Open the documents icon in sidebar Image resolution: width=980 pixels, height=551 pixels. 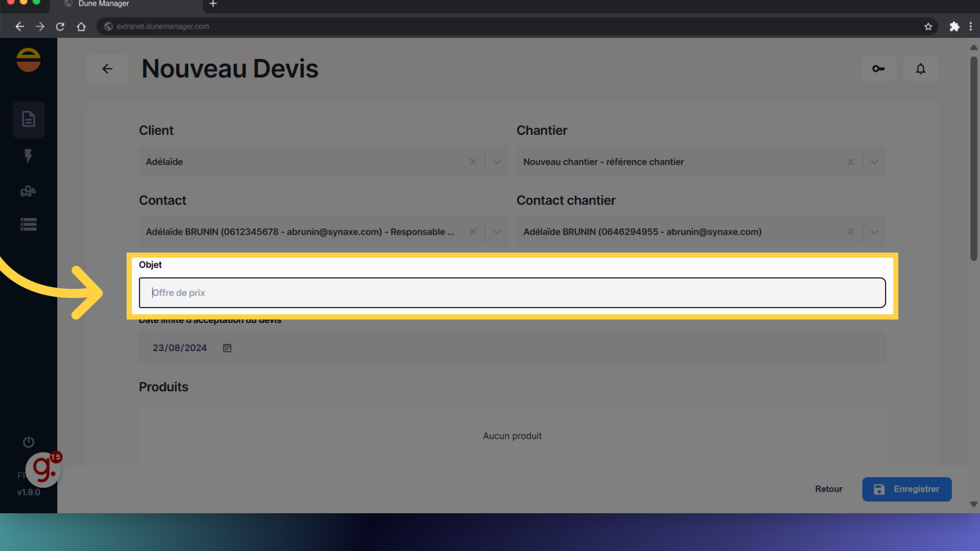29,119
